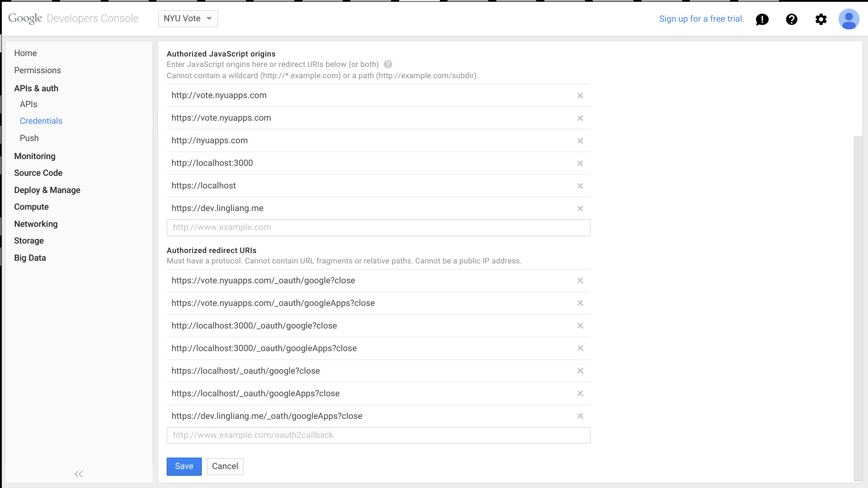This screenshot has width=868, height=488.
Task: Remove the https://localhost/_oauth/google?close redirect URI
Action: click(580, 371)
